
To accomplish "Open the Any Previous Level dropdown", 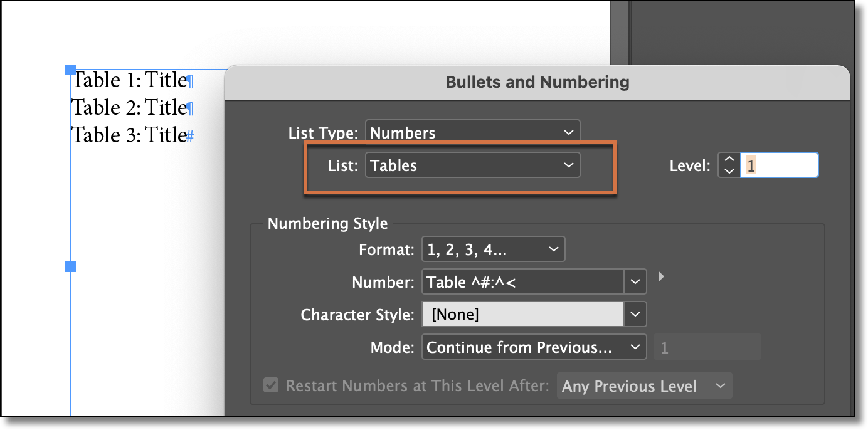I will click(x=644, y=385).
